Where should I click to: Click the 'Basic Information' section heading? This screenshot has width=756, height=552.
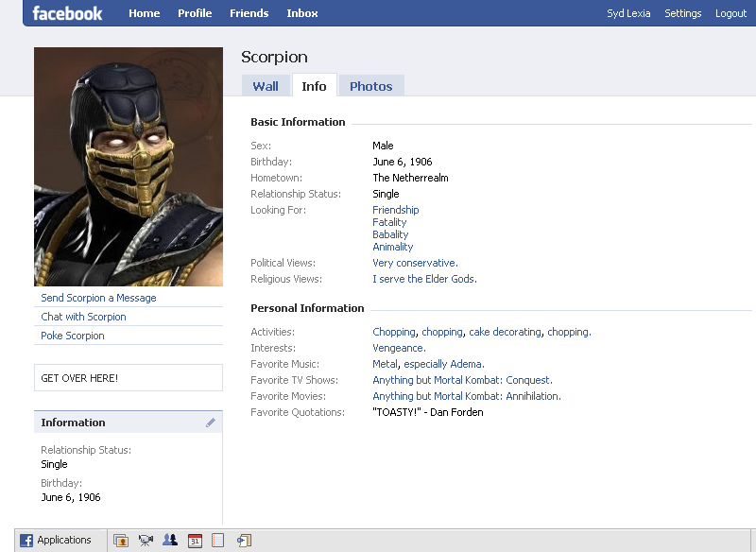(298, 122)
